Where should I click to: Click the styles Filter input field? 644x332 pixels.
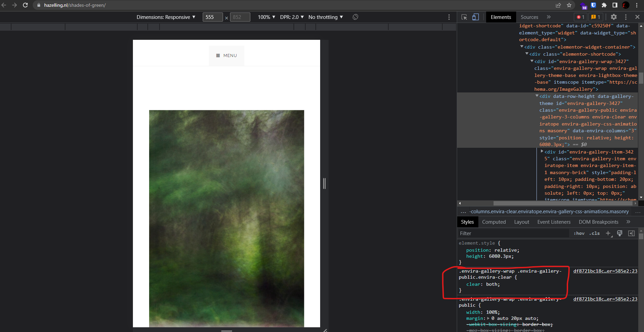point(513,233)
